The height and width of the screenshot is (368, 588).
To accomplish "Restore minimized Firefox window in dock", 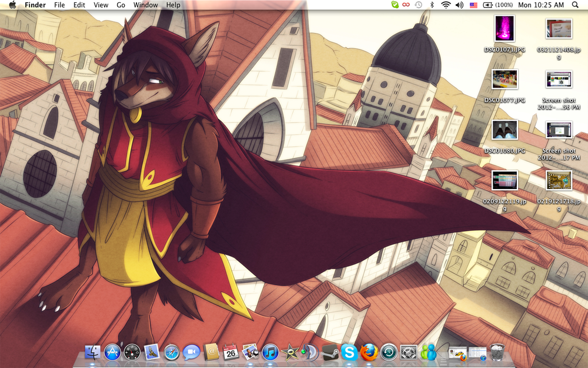I will click(x=457, y=353).
